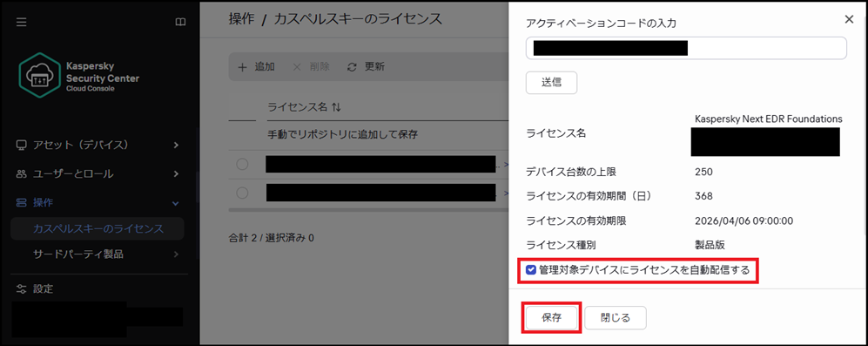Screen dimensions: 868x346
Task: Open サードパーティ製品 submenu
Action: click(98, 254)
